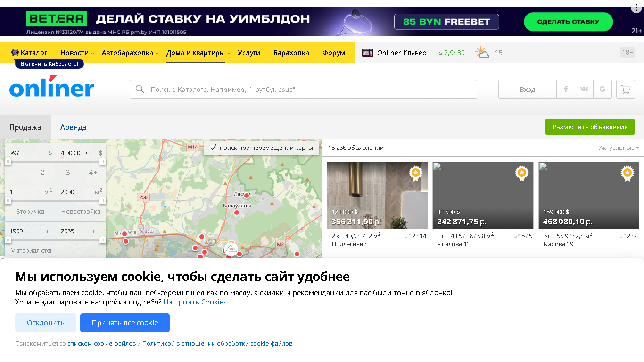Open the Настроить Cookies link

[195, 302]
